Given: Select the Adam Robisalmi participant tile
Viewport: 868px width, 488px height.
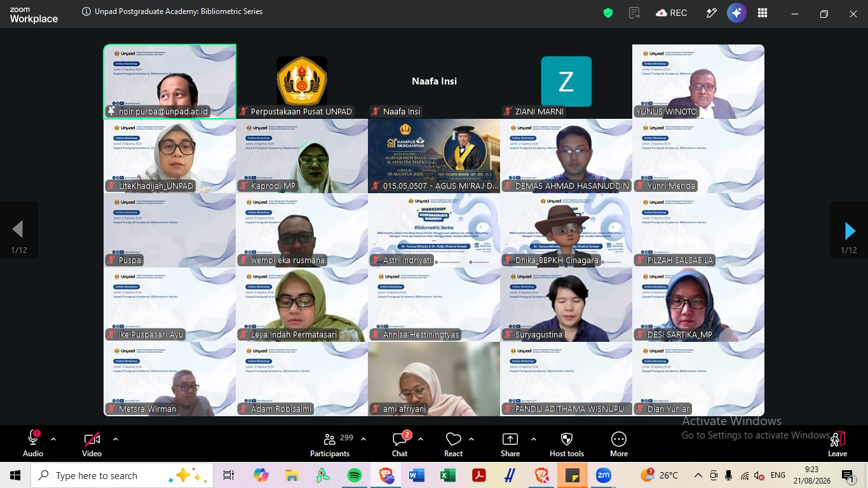Looking at the screenshot, I should pos(302,379).
